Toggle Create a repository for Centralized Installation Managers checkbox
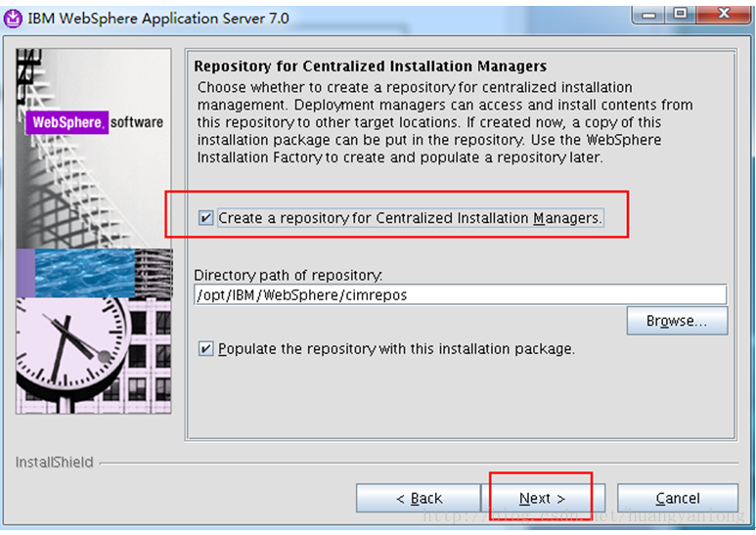This screenshot has height=535, width=756. (206, 218)
